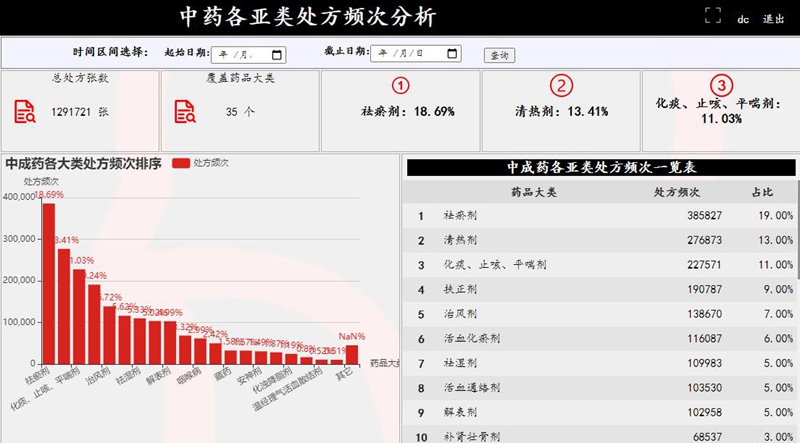The width and height of the screenshot is (800, 443).
Task: Select table row 治风剂
Action: click(599, 314)
